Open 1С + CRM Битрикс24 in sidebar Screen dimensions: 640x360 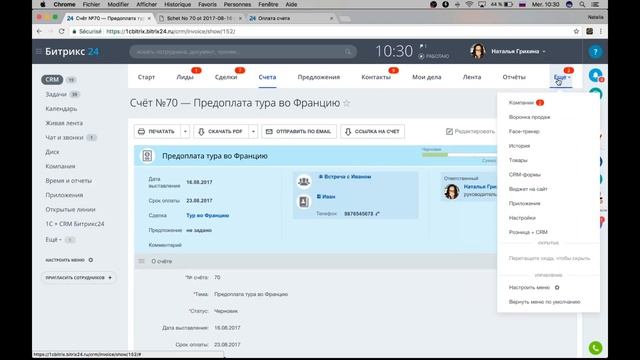75,224
